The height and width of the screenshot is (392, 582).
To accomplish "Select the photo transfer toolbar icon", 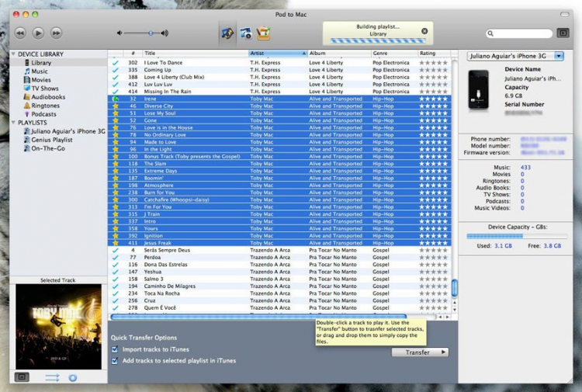I will point(246,33).
